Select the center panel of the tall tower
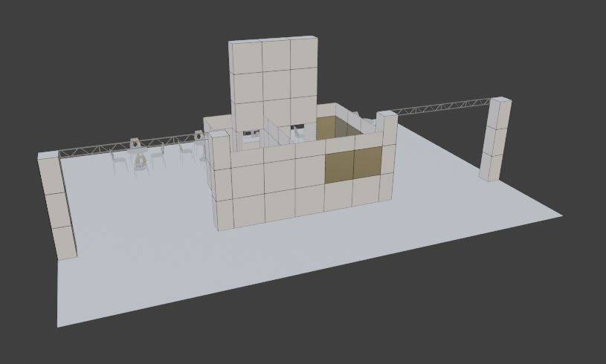Image resolution: width=606 pixels, height=364 pixels. click(x=277, y=83)
